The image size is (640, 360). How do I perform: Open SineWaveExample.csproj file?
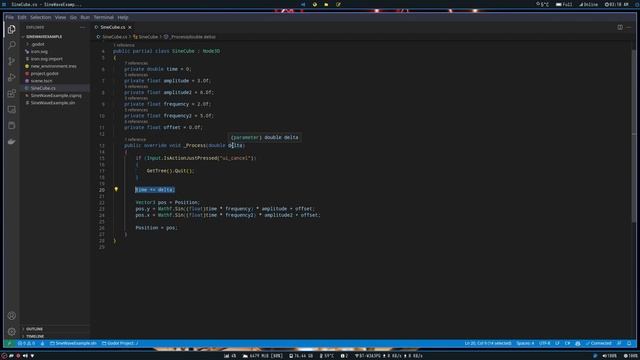click(56, 96)
